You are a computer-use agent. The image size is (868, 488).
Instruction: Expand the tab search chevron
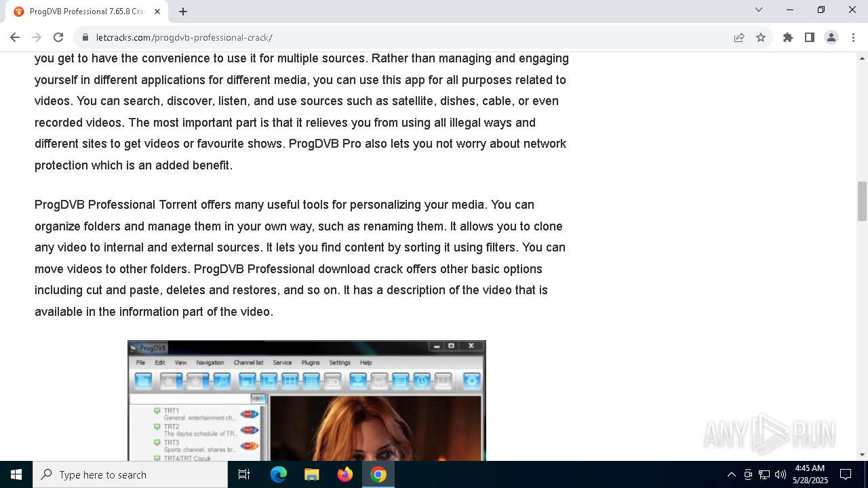759,9
